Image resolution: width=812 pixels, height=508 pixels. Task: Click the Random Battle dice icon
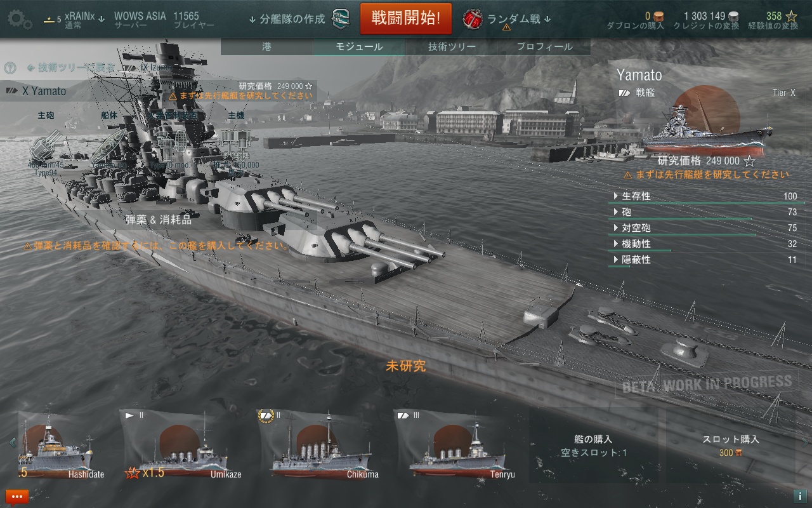coord(473,19)
